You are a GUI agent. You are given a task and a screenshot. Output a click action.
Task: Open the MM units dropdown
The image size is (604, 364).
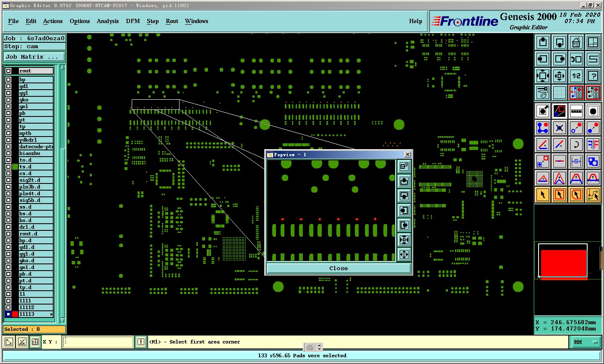click(x=586, y=342)
